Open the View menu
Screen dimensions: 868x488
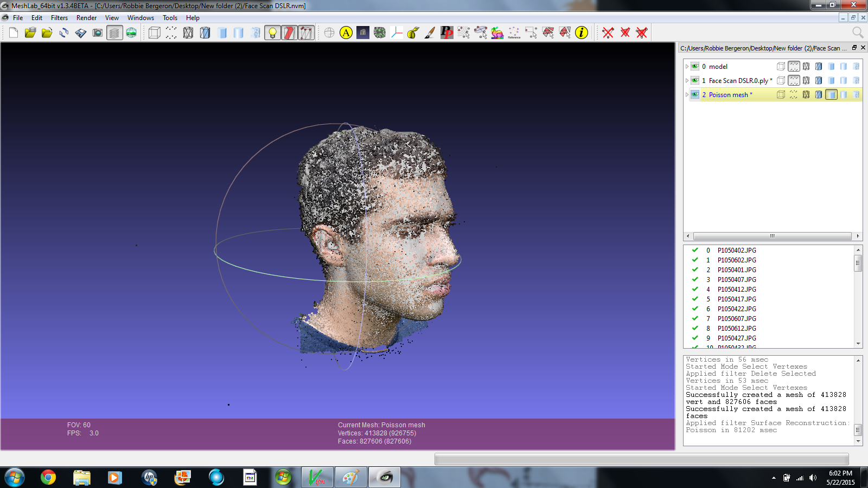(x=112, y=18)
